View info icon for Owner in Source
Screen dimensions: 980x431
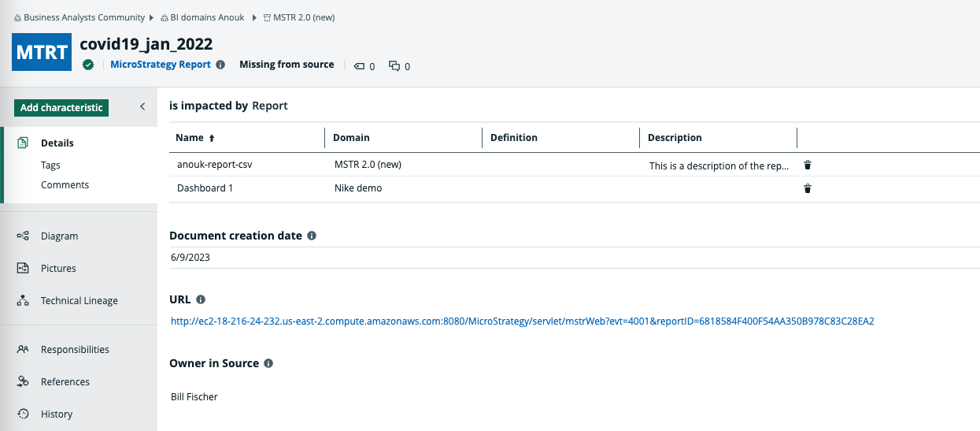coord(268,363)
